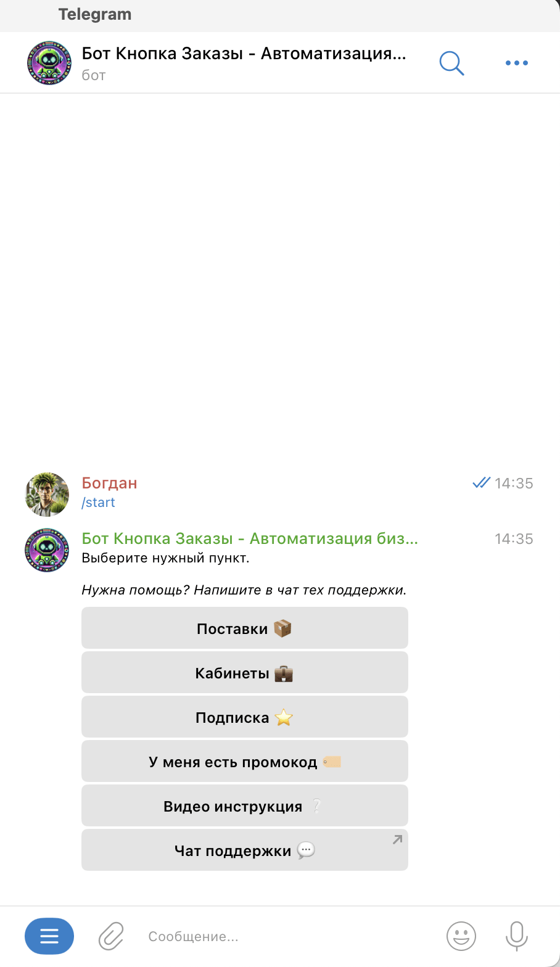Open the Чат поддержки external link button
Viewport: 560px width, 967px height.
click(x=245, y=850)
